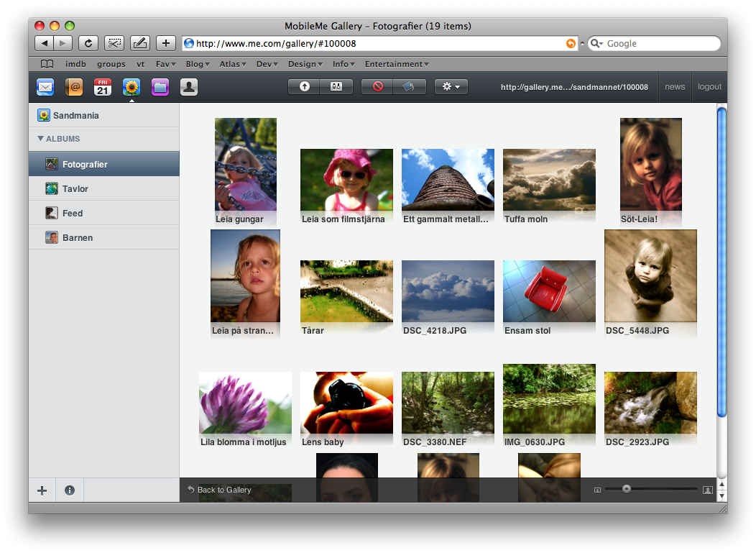Click the logout link
The height and width of the screenshot is (553, 756).
click(709, 86)
